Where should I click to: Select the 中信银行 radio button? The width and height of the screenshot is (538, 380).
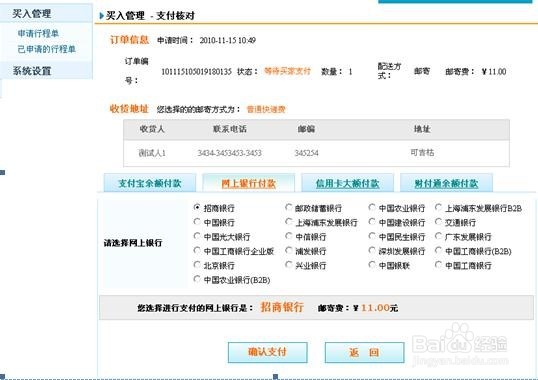coord(289,236)
